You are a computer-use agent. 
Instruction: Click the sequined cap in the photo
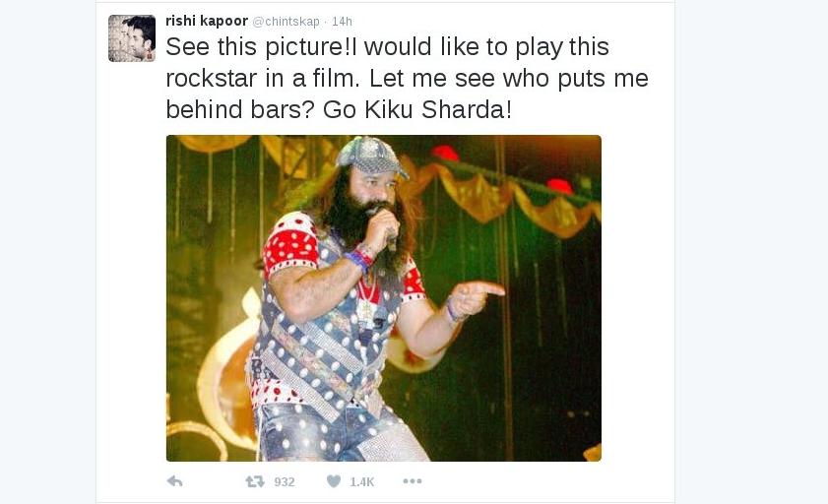pos(371,155)
